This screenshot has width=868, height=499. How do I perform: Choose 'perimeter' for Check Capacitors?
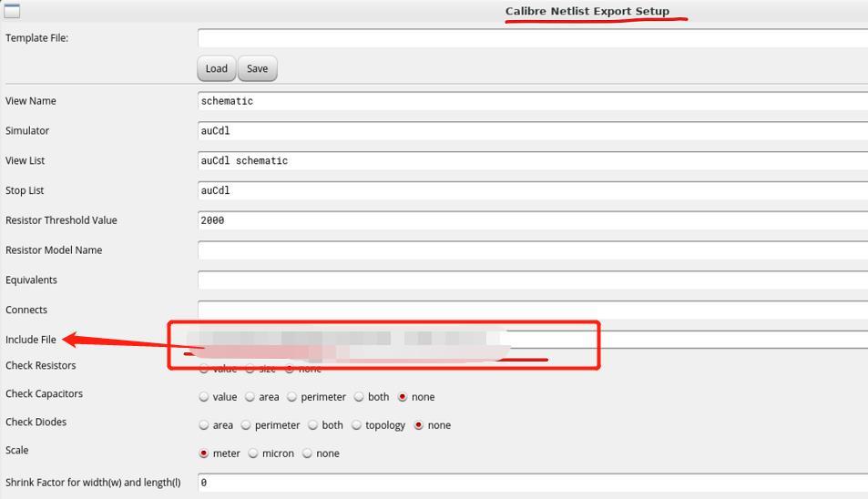[292, 397]
